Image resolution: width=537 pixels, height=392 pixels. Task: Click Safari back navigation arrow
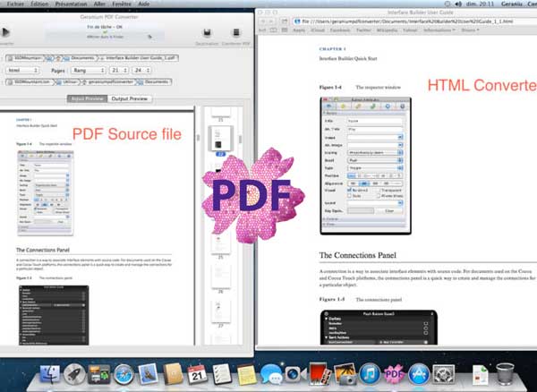point(263,21)
